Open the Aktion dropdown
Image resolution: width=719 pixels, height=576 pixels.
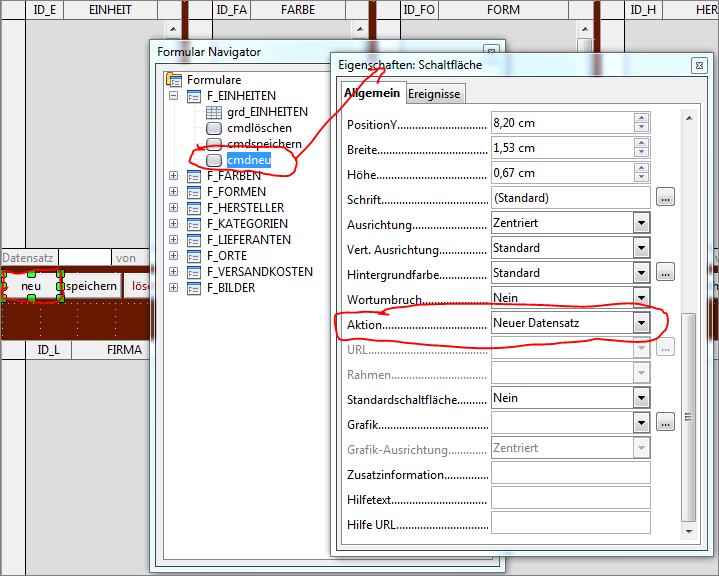(642, 323)
